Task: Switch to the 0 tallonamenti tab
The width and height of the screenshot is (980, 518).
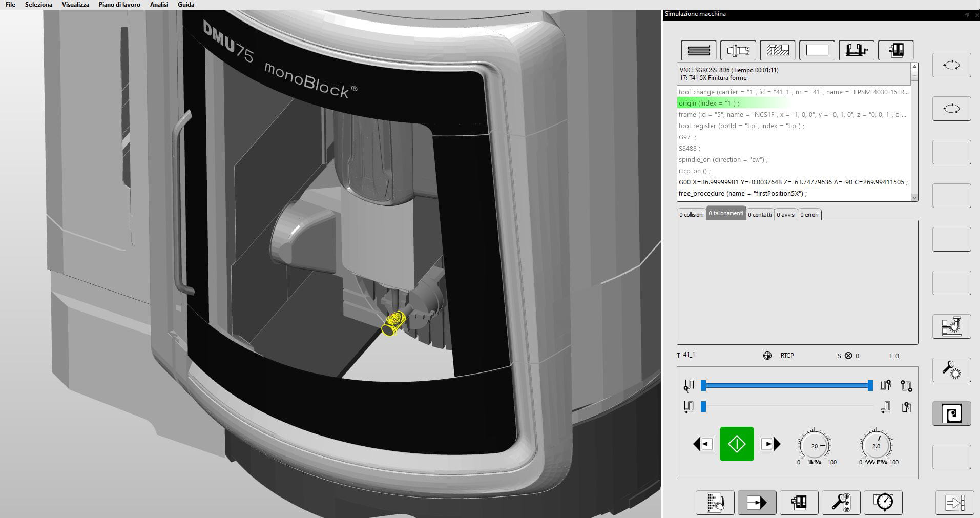Action: point(726,214)
